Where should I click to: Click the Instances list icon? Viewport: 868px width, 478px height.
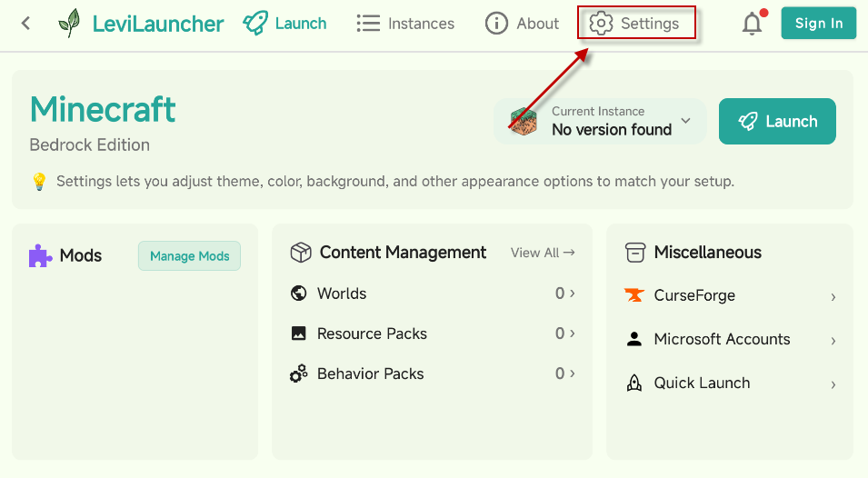(368, 24)
